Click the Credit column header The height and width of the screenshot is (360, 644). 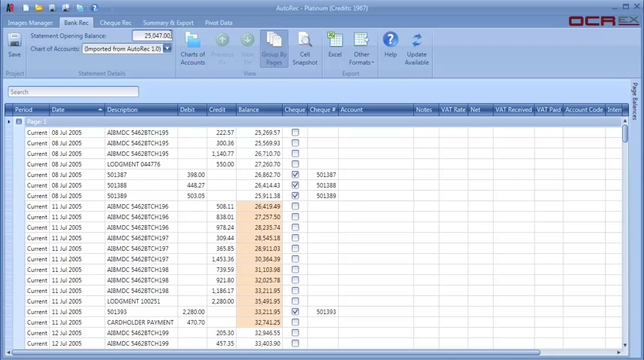(222, 109)
